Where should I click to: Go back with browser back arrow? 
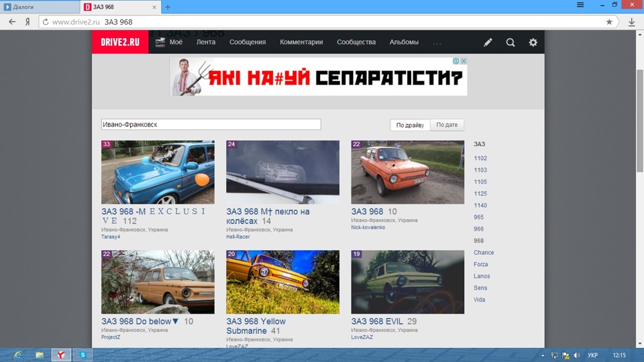(12, 21)
